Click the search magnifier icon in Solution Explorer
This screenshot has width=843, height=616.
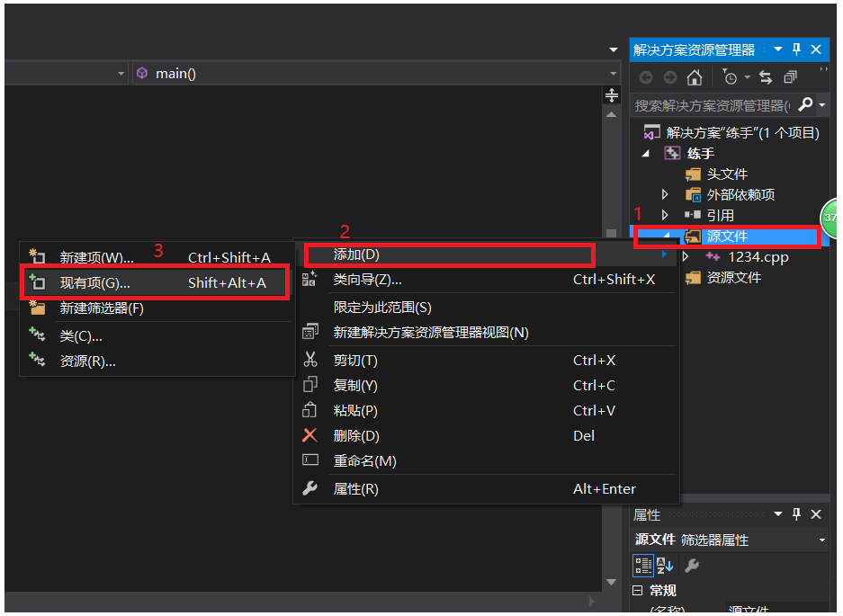(805, 103)
